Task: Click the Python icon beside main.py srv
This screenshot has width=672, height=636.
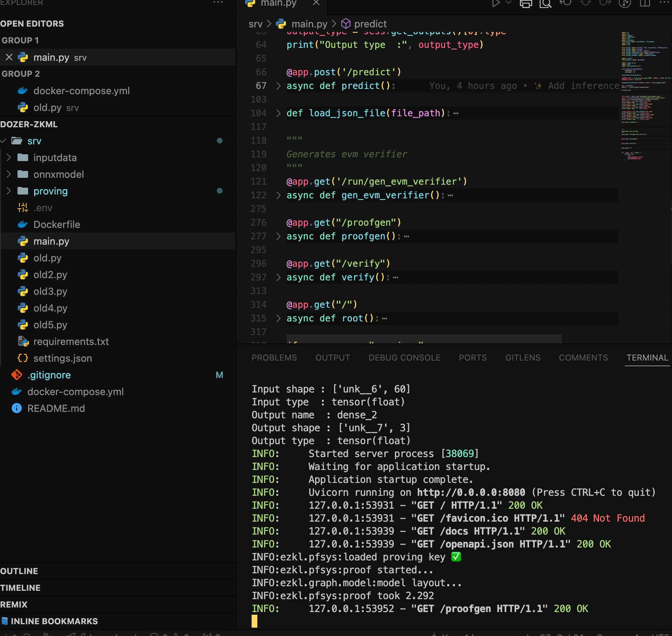Action: click(x=23, y=57)
